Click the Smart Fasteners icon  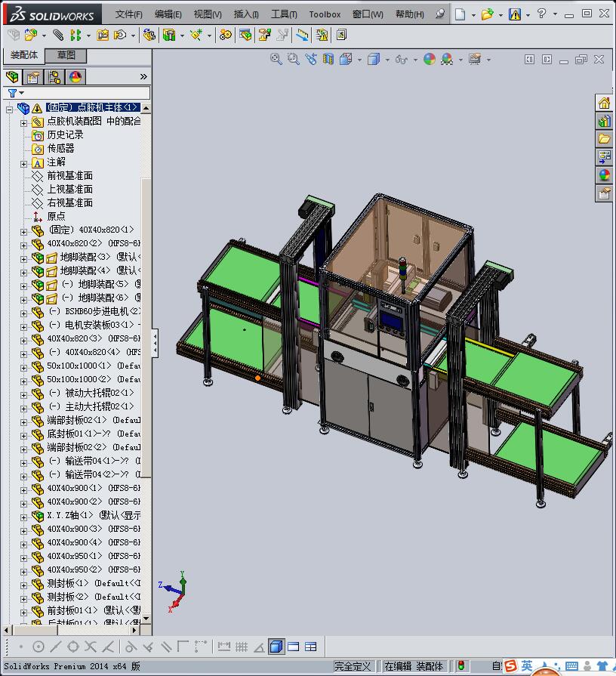click(103, 35)
